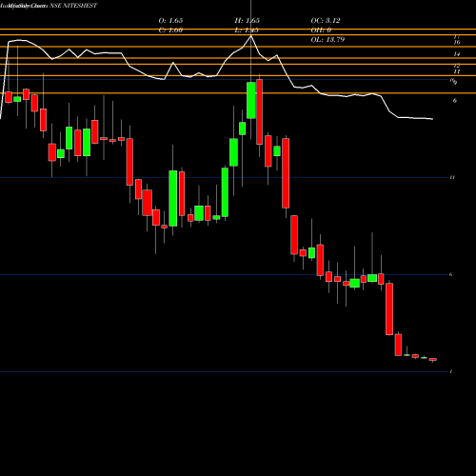
Task: Click the last small red candle at the right end
Action: 433,360
